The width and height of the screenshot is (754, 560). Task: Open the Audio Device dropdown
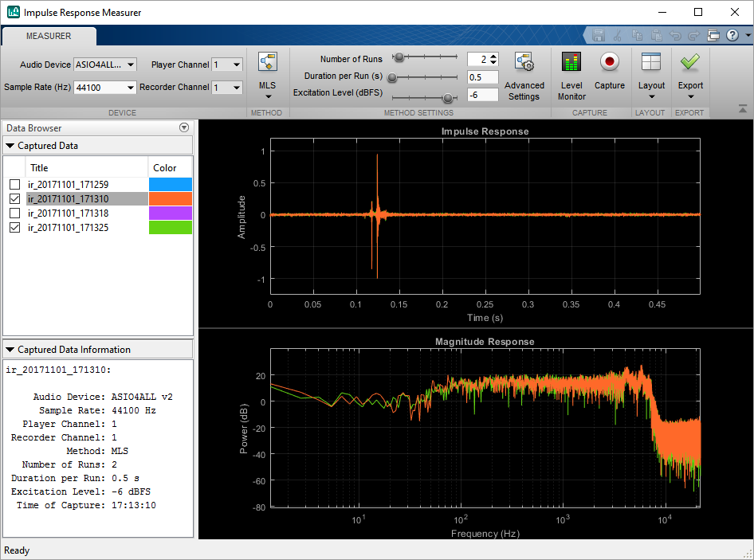(105, 65)
